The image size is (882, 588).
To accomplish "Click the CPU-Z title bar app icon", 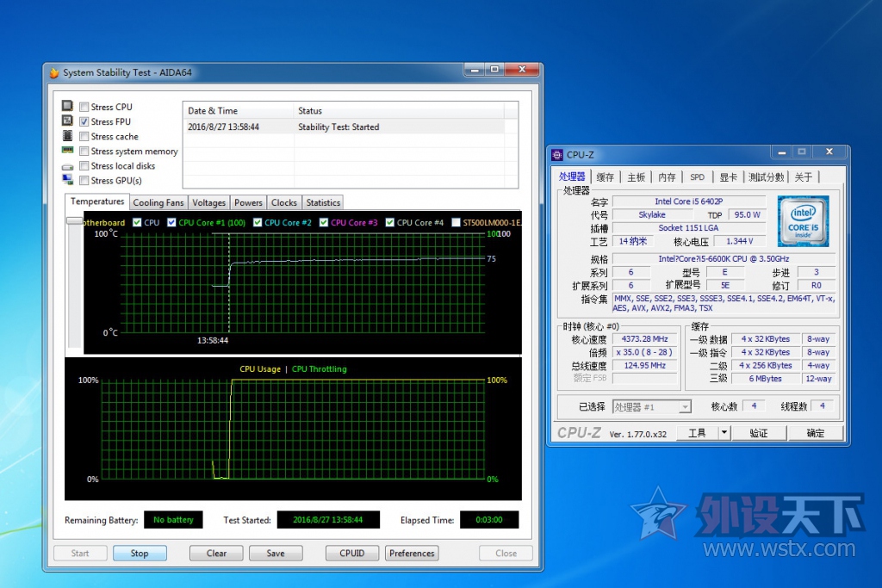I will pyautogui.click(x=557, y=155).
